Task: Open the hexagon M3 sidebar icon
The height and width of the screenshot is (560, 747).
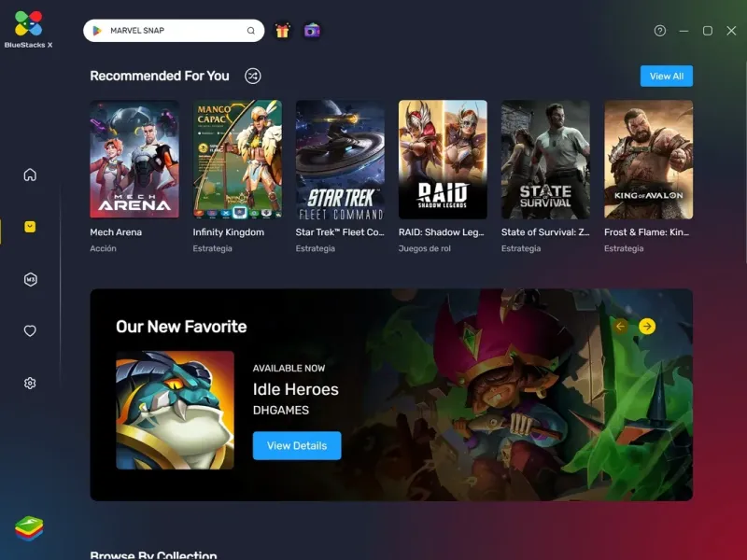Action: pos(30,279)
